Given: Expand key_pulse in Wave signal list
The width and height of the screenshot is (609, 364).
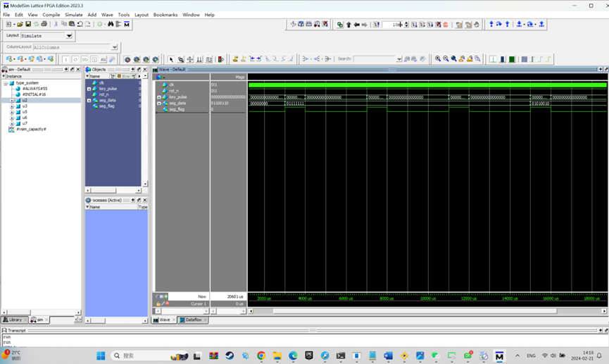Looking at the screenshot, I should tap(159, 97).
